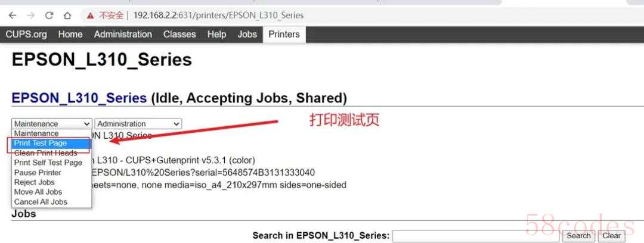
Task: Click the Search in EPSON_L310_Series field
Action: (x=476, y=236)
